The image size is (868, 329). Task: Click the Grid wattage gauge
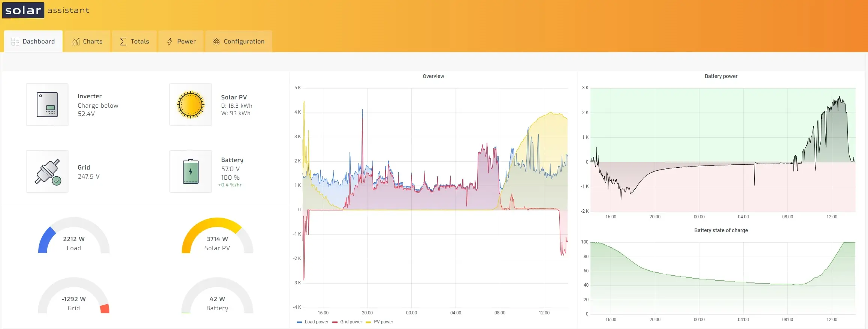[74, 297]
